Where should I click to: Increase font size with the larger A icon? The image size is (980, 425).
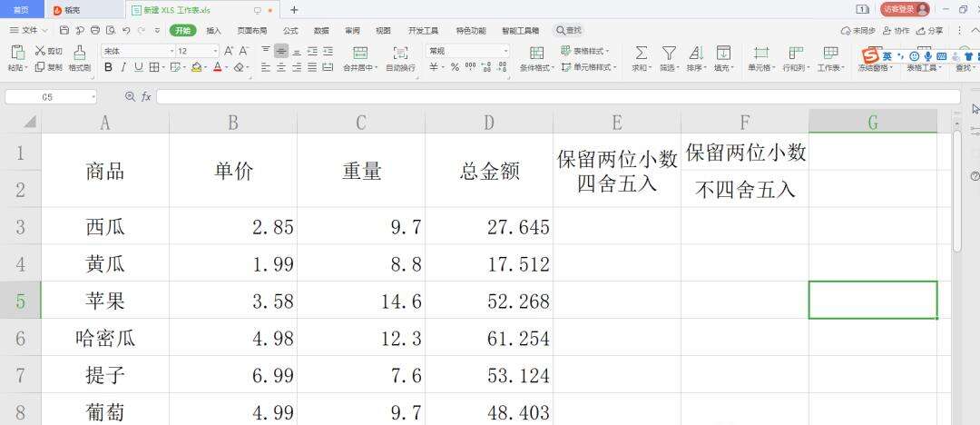(x=229, y=52)
